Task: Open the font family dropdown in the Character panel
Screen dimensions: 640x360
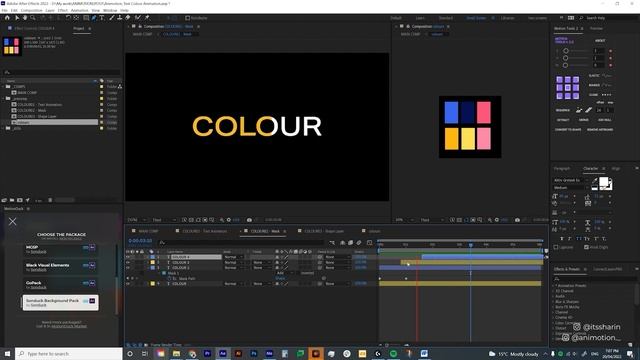Action: click(570, 180)
